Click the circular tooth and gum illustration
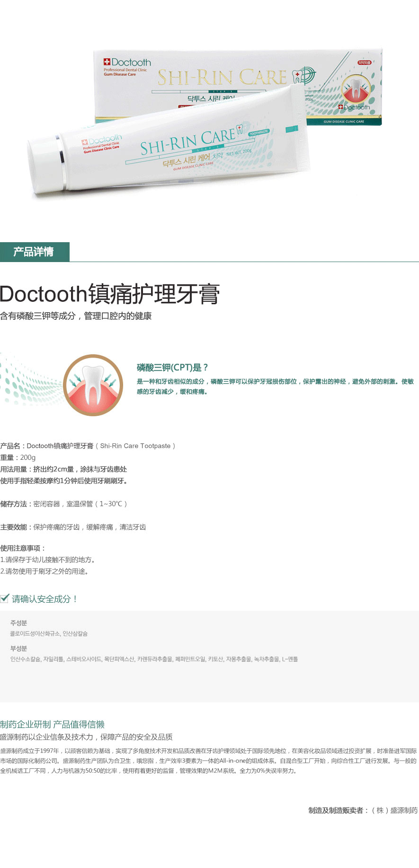Image resolution: width=419 pixels, height=868 pixels. pyautogui.click(x=93, y=385)
